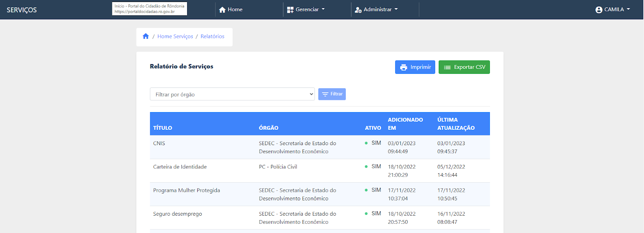Expand the CAMILA user menu
This screenshot has height=233, width=644.
click(613, 10)
